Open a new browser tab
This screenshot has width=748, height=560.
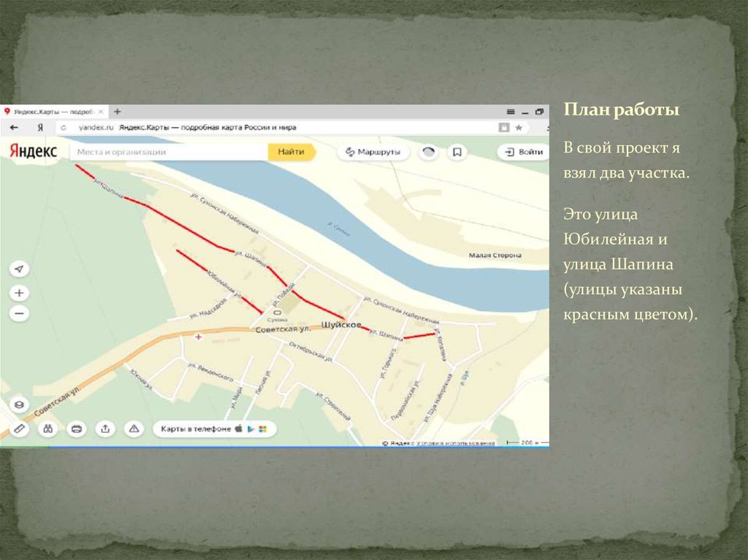118,112
